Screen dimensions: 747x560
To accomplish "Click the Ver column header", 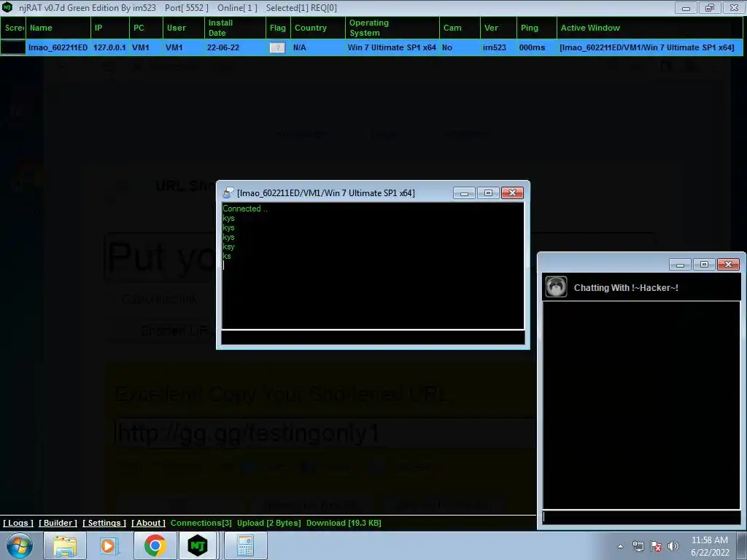I will (499, 28).
